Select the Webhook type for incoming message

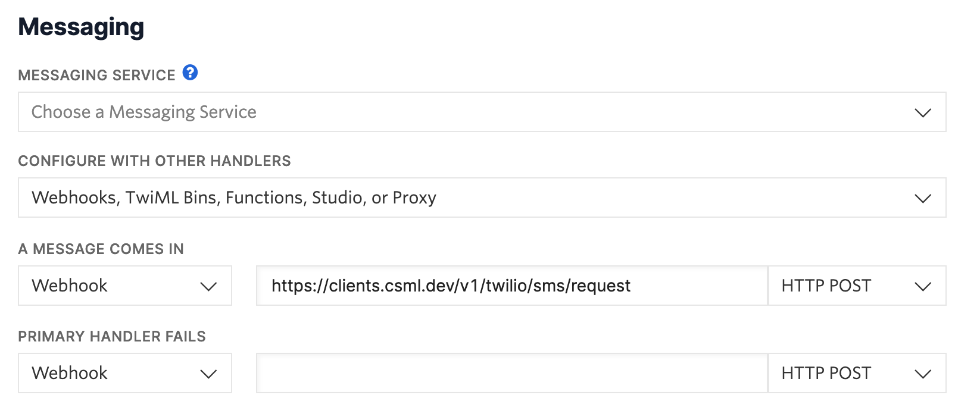pyautogui.click(x=125, y=286)
